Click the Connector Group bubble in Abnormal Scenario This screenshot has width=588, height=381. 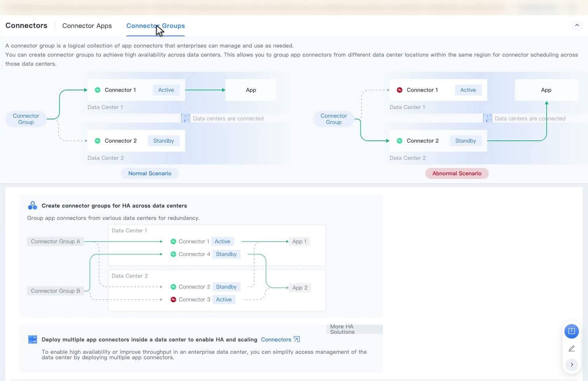point(334,119)
